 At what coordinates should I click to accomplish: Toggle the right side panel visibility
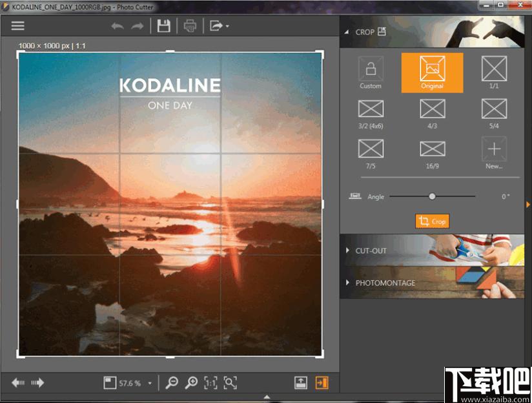click(322, 382)
